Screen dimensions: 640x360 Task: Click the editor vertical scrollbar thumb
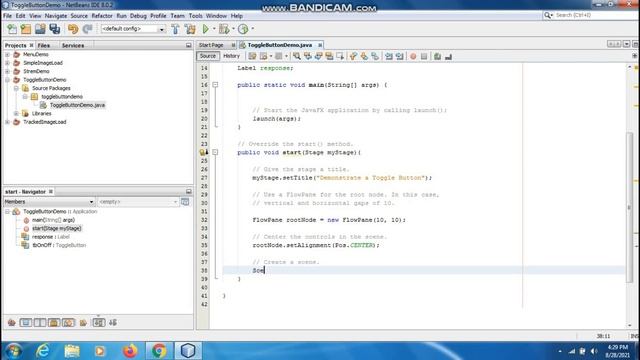(x=629, y=207)
